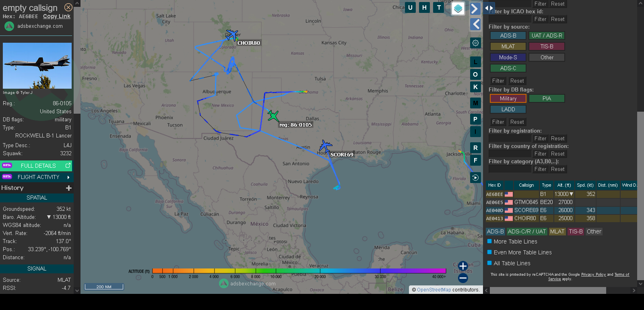Select the CHOIR80 table row
The image size is (644, 310).
tap(561, 218)
